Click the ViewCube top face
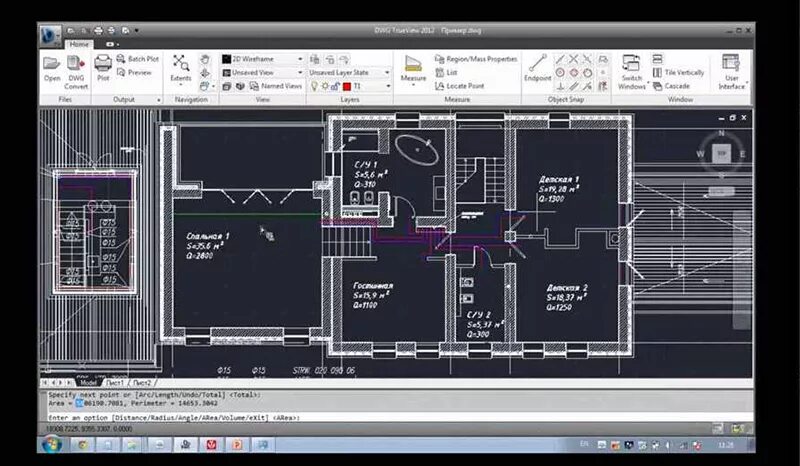Image resolution: width=800 pixels, height=466 pixels. point(721,153)
